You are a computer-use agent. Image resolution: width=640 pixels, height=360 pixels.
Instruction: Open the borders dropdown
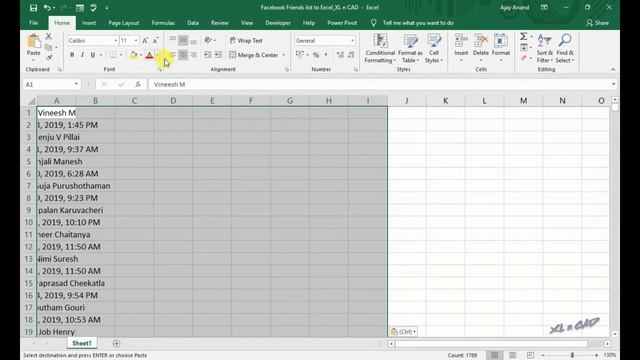point(121,55)
